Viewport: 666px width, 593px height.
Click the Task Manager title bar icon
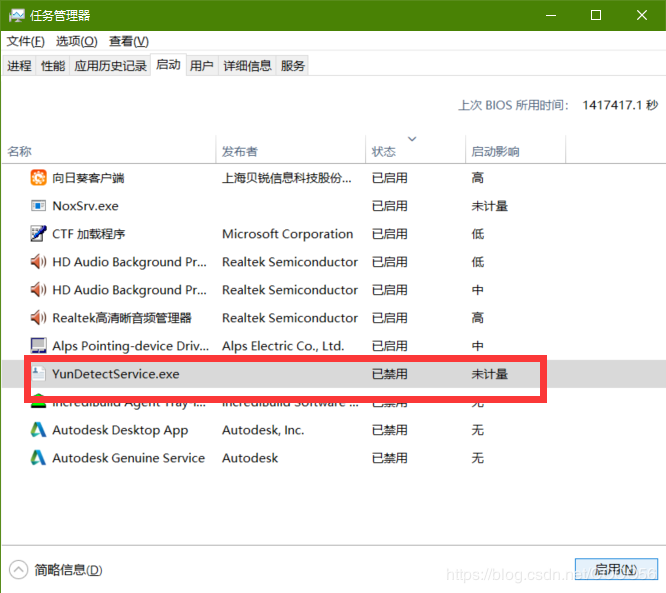pyautogui.click(x=17, y=16)
